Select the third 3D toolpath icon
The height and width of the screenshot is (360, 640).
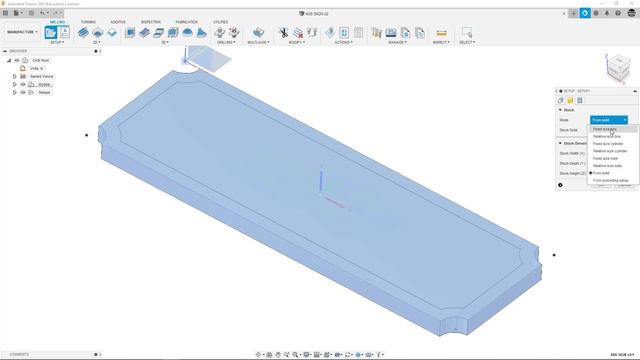click(158, 32)
